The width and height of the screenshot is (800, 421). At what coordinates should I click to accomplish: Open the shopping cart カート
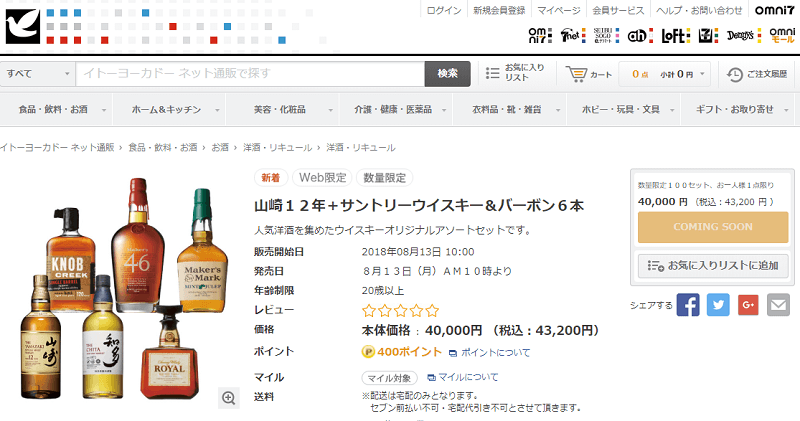tap(589, 74)
